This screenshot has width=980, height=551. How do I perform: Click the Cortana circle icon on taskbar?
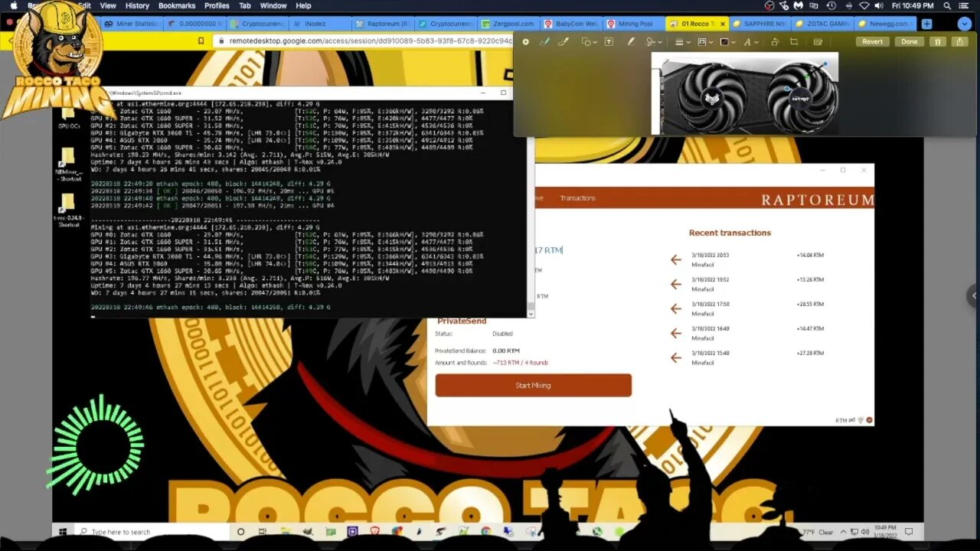pyautogui.click(x=240, y=531)
